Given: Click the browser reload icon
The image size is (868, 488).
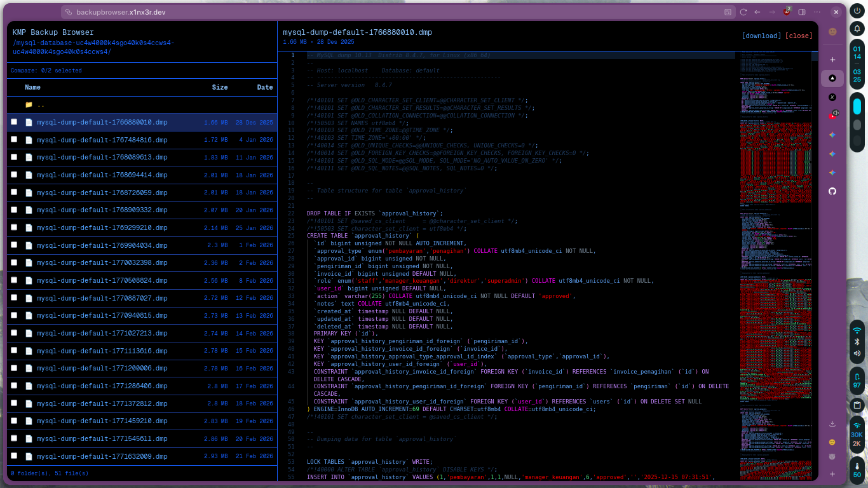Looking at the screenshot, I should [x=743, y=12].
